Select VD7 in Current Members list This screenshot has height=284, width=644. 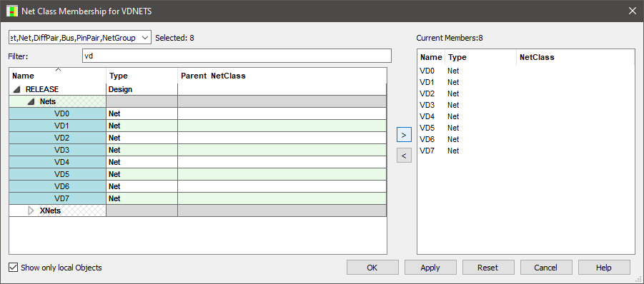pos(427,151)
